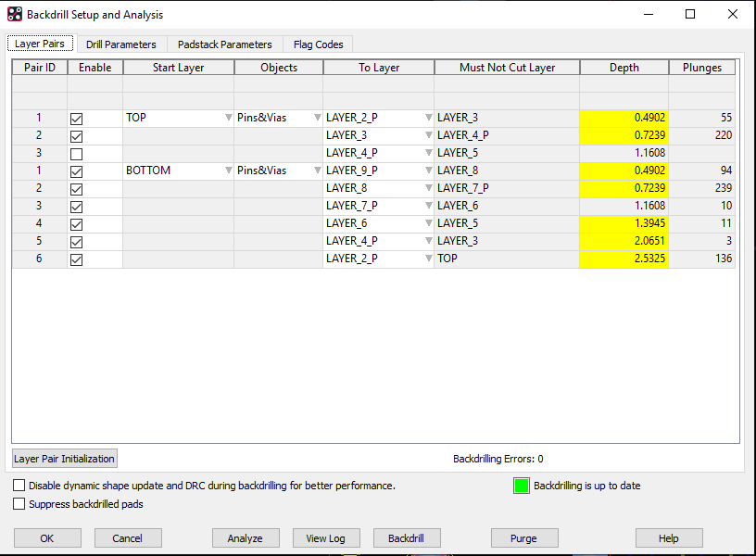Open the TOP Start Layer dropdown
The height and width of the screenshot is (556, 756).
click(229, 118)
